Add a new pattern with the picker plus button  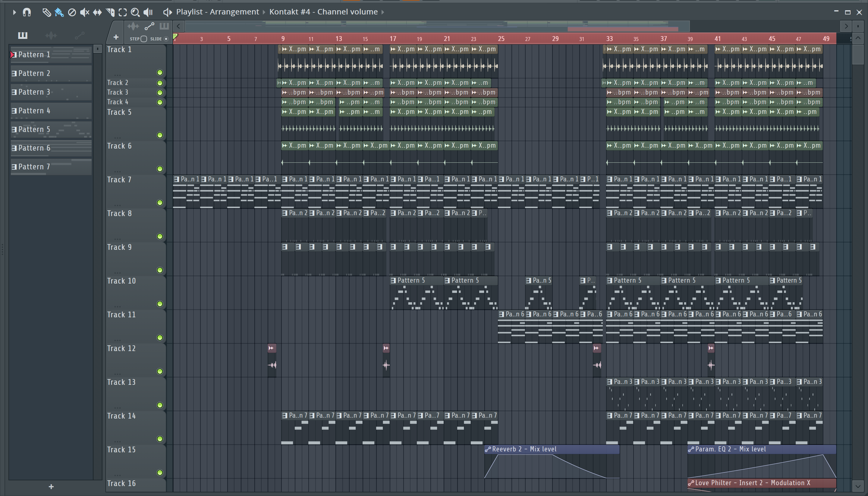click(51, 487)
